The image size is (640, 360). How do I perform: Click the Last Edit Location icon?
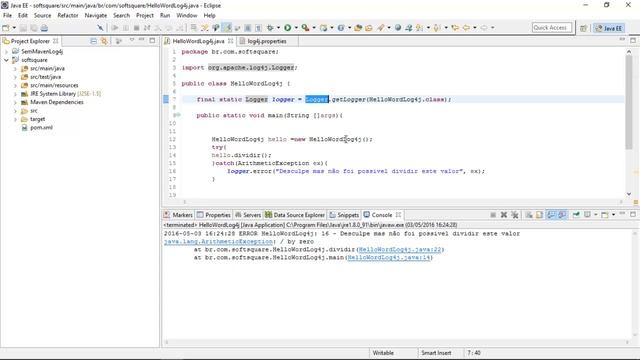click(x=455, y=28)
